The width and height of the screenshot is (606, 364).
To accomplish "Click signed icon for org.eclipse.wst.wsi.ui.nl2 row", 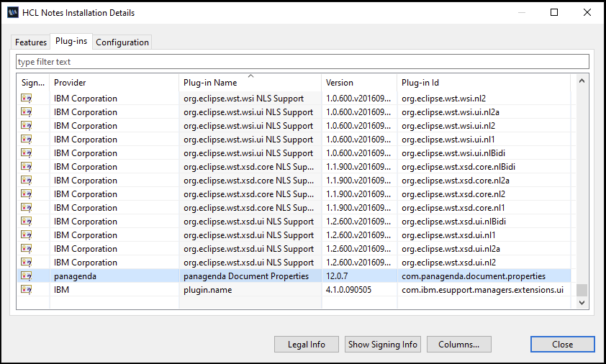I will (x=27, y=126).
